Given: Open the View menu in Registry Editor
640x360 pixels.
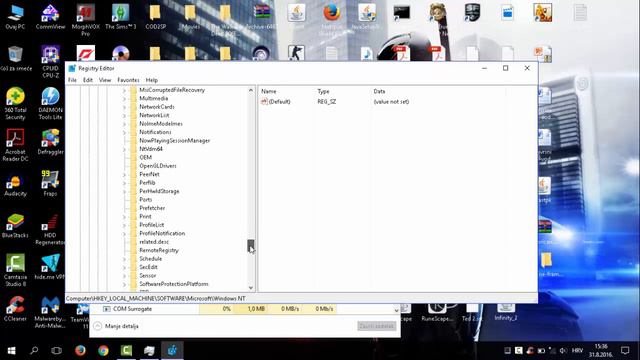Looking at the screenshot, I should 105,80.
